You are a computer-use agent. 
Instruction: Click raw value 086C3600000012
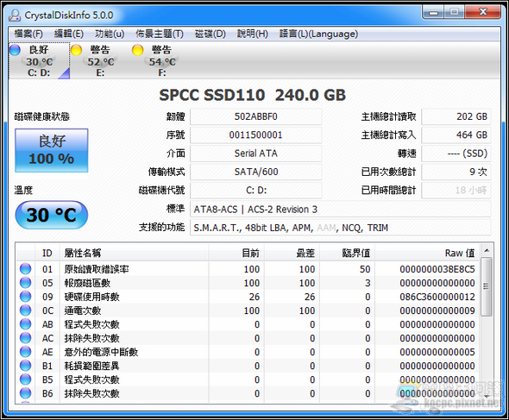(437, 297)
